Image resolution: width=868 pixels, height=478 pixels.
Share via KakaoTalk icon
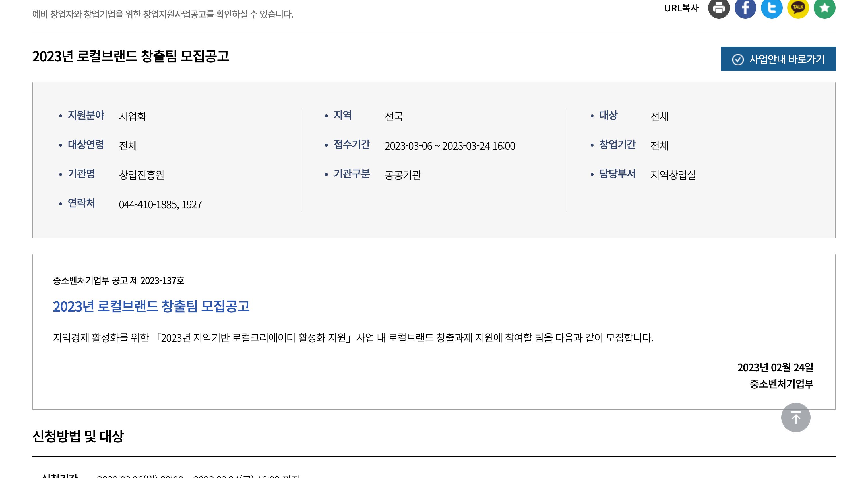(798, 7)
